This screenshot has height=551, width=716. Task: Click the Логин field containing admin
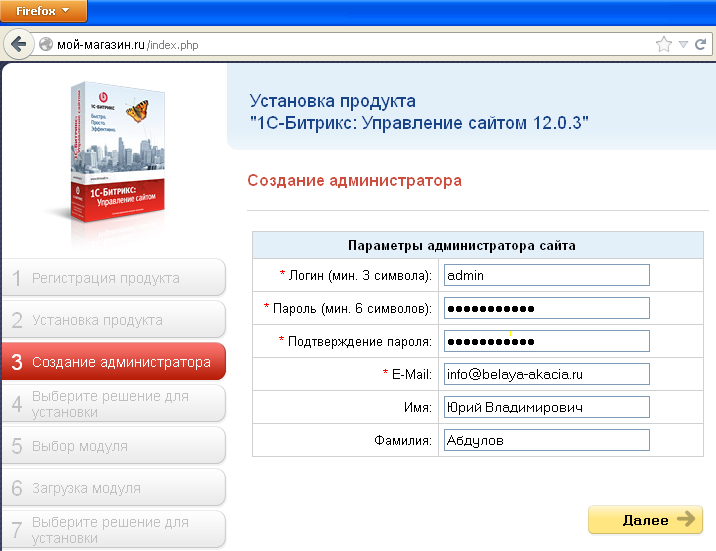point(547,275)
